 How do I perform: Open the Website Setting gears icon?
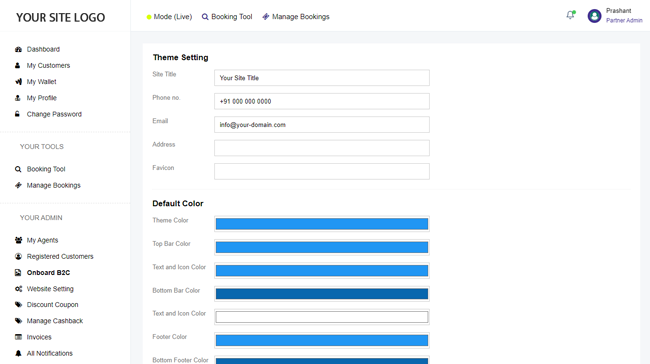point(18,289)
